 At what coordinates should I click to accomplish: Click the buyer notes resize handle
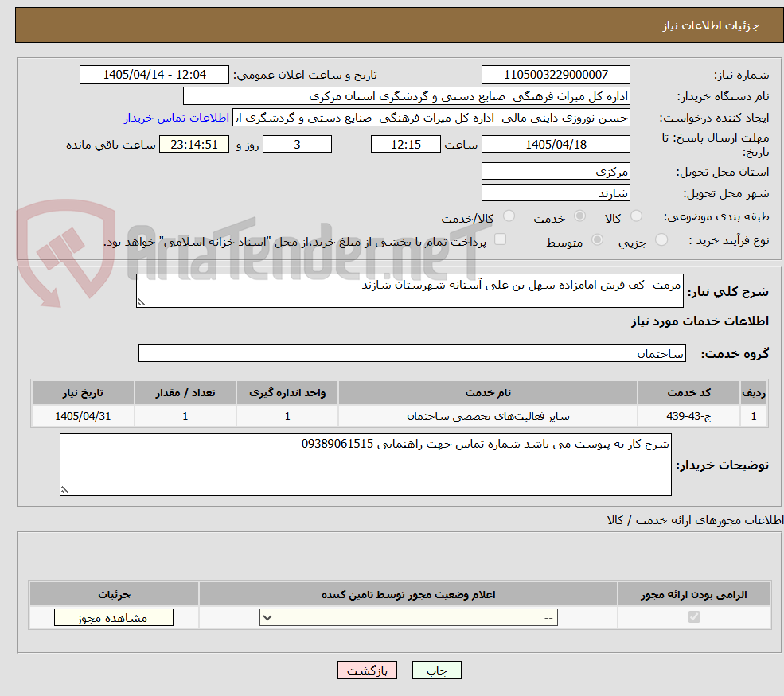coord(64,490)
